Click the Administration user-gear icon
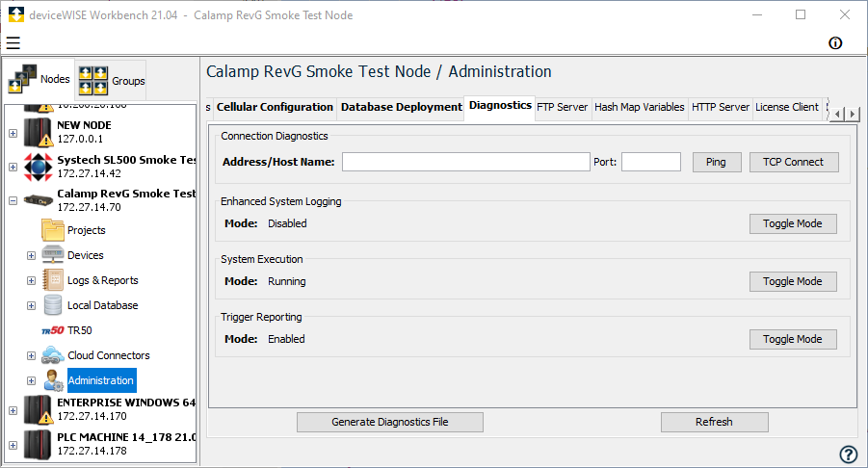This screenshot has width=868, height=468. click(54, 380)
